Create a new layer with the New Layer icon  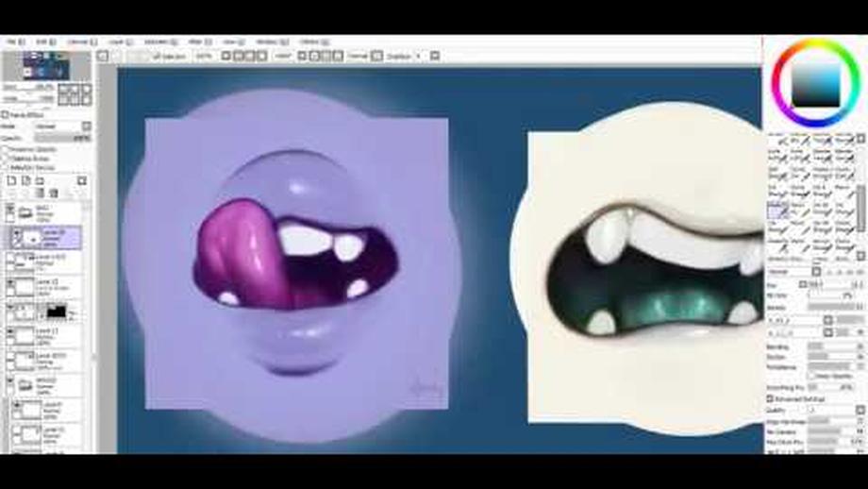[11, 180]
